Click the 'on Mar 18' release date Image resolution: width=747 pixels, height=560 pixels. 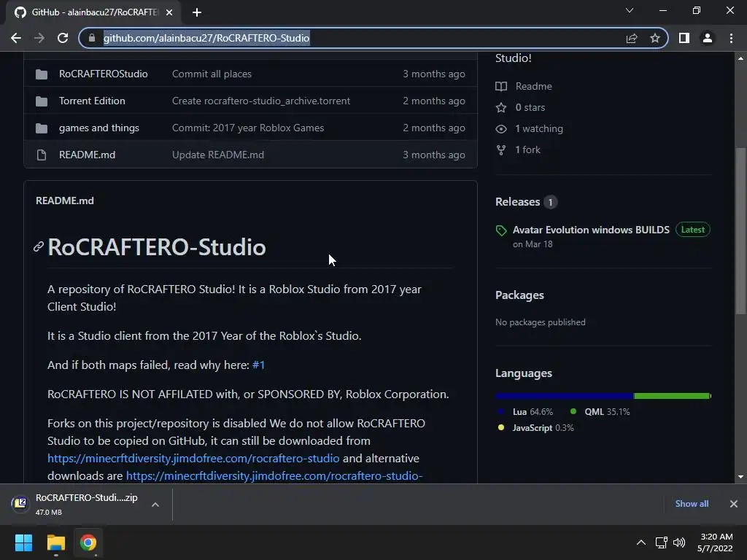point(533,244)
